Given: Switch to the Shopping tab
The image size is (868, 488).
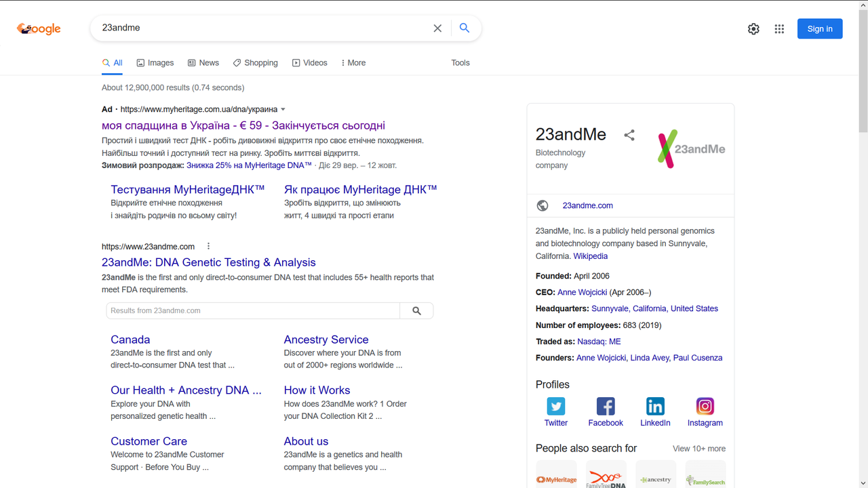Looking at the screenshot, I should pyautogui.click(x=256, y=62).
